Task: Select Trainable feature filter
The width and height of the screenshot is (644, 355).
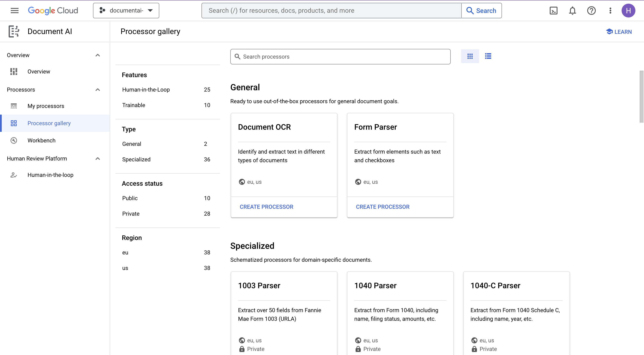Action: tap(133, 105)
